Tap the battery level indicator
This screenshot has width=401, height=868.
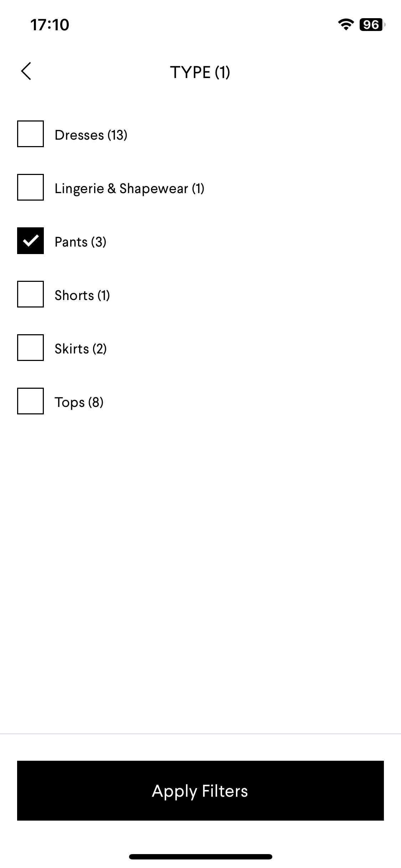pyautogui.click(x=372, y=25)
